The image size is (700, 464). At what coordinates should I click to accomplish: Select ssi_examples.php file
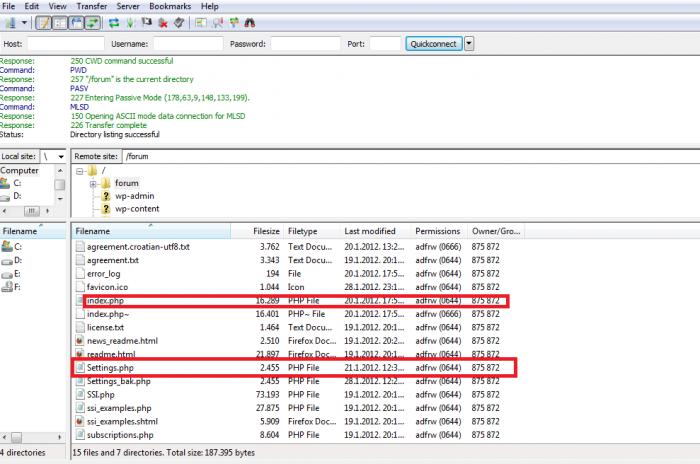pyautogui.click(x=119, y=408)
